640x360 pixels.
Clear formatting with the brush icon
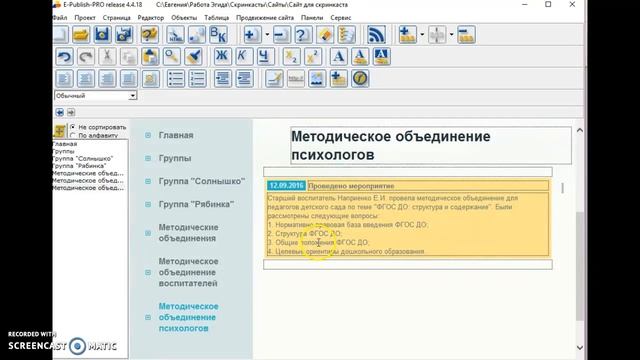(x=193, y=57)
